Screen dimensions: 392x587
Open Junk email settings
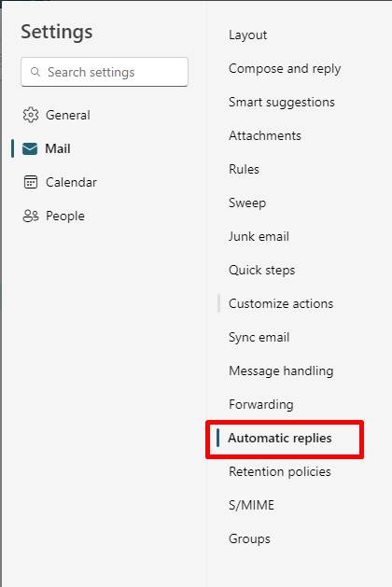(259, 237)
